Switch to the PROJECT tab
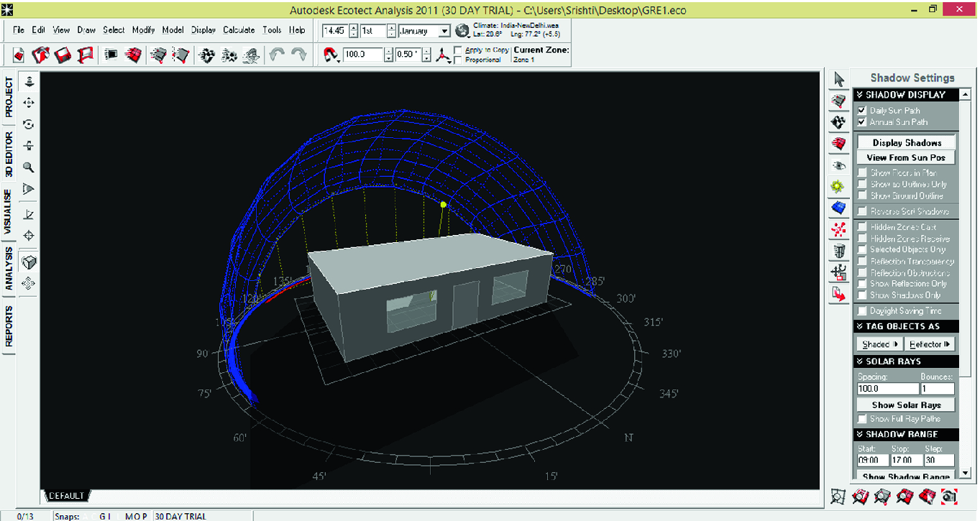The height and width of the screenshot is (521, 980). click(9, 98)
